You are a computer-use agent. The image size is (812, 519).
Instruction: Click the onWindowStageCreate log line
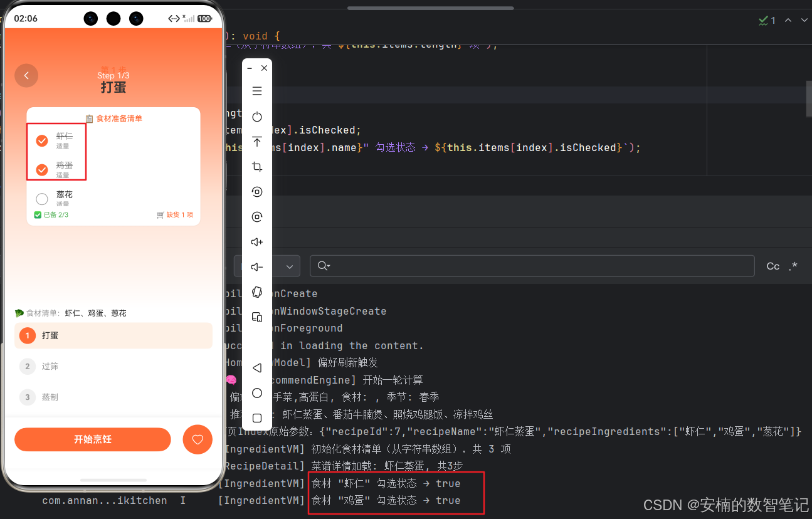(305, 311)
